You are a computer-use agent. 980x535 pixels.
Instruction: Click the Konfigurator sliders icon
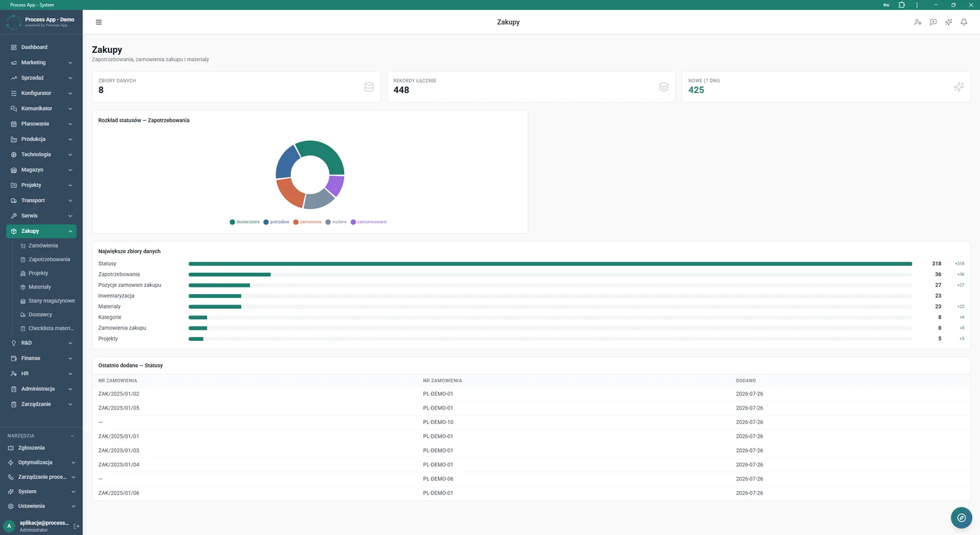coord(13,93)
